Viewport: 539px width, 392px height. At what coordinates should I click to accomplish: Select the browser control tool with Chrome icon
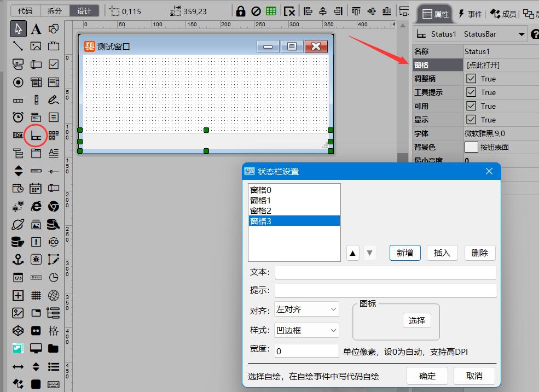[52, 206]
